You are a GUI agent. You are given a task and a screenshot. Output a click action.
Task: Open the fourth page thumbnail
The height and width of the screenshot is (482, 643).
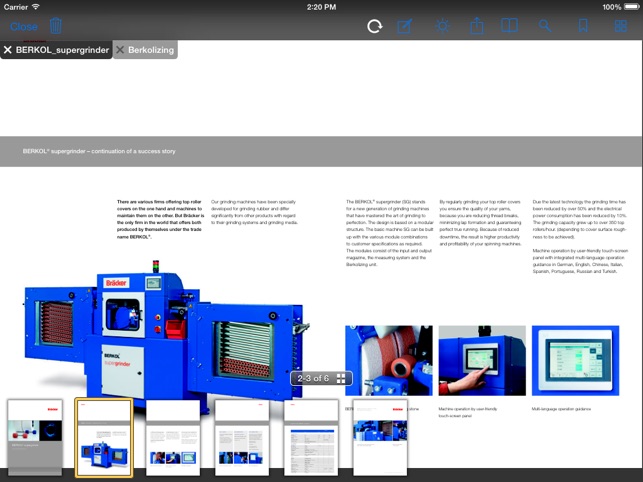click(242, 437)
